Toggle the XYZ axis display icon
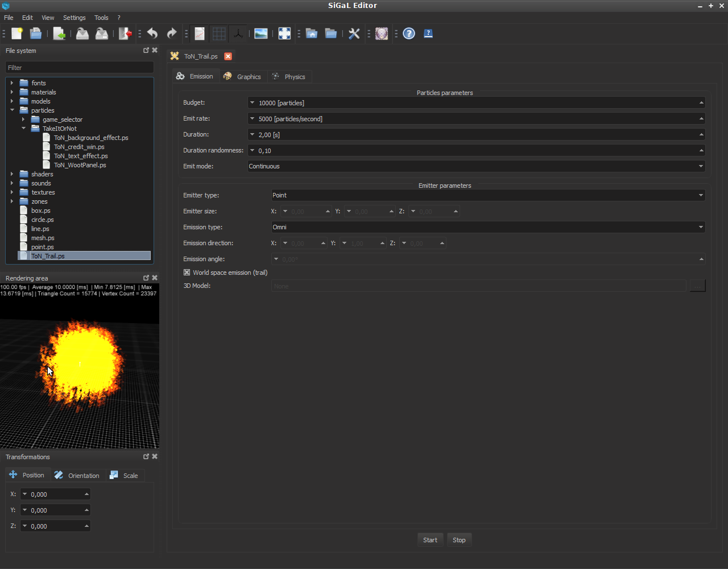Image resolution: width=728 pixels, height=569 pixels. point(238,34)
